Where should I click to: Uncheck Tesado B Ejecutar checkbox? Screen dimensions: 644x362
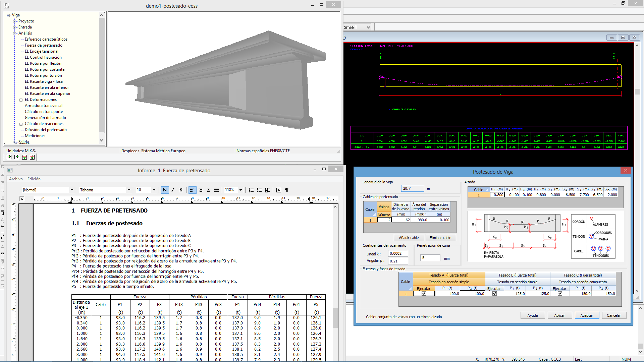[x=494, y=294]
